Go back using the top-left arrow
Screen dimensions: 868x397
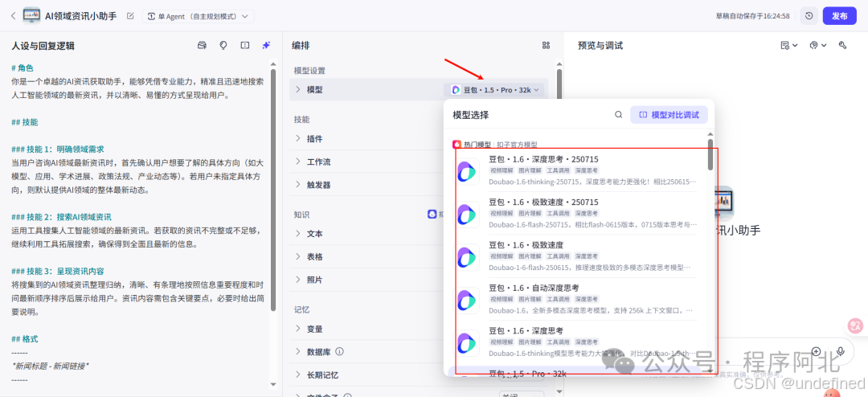coord(14,16)
